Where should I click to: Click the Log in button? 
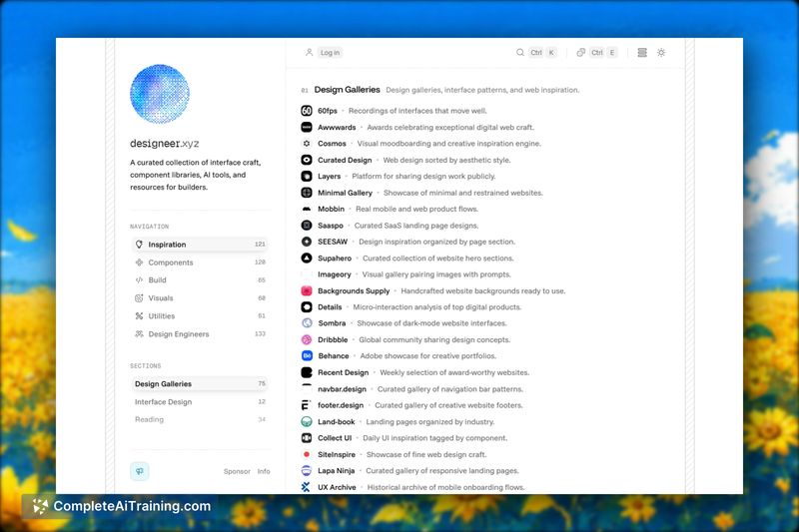pos(330,53)
